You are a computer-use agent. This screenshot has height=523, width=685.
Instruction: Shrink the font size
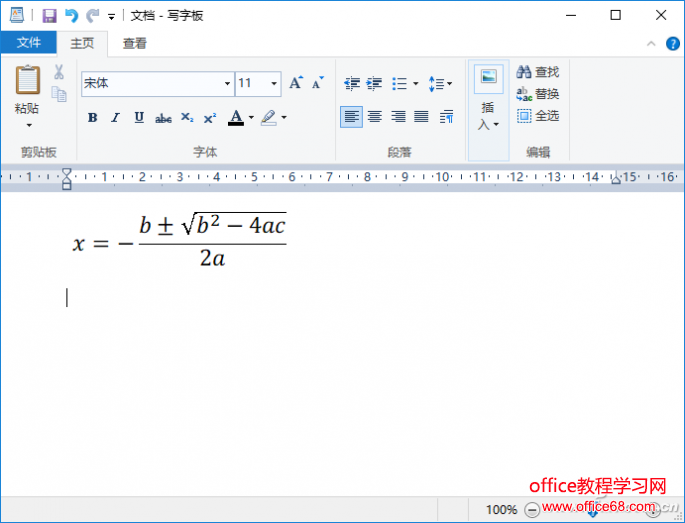click(318, 83)
